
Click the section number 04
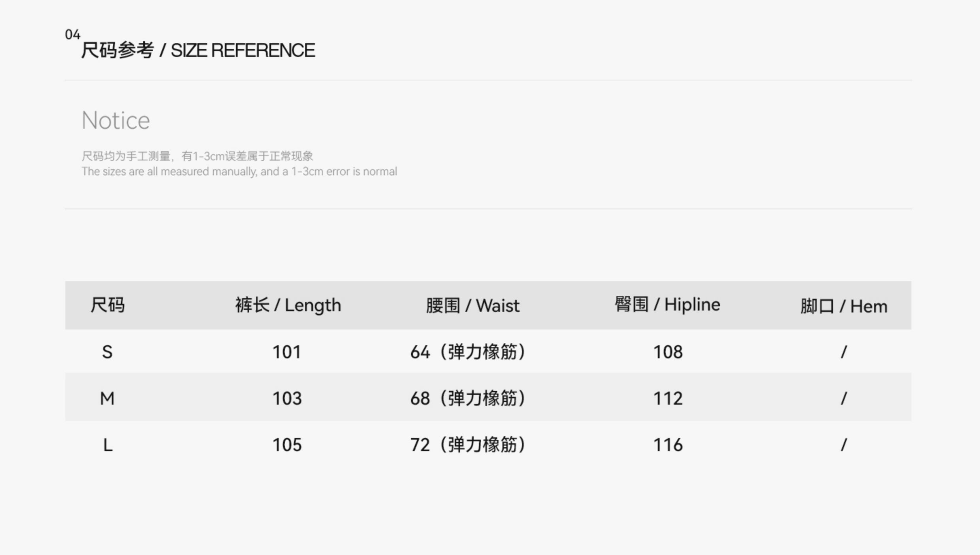point(72,35)
